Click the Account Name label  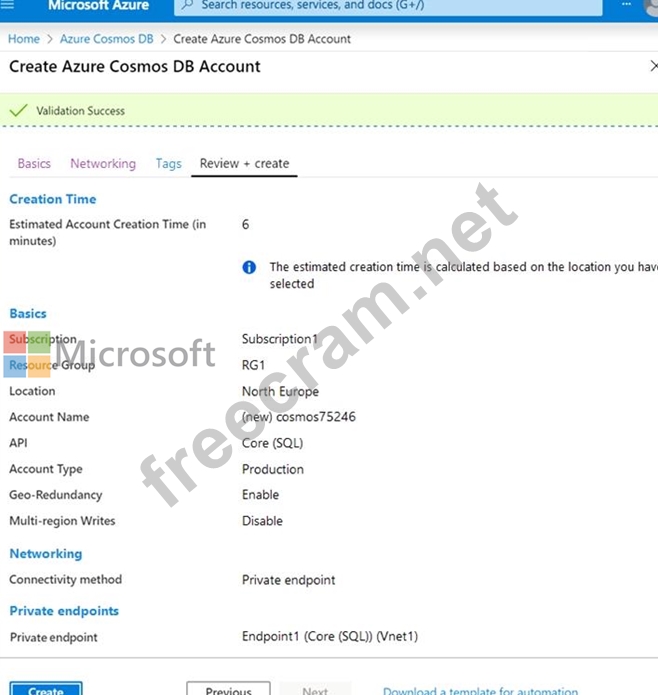coord(49,417)
